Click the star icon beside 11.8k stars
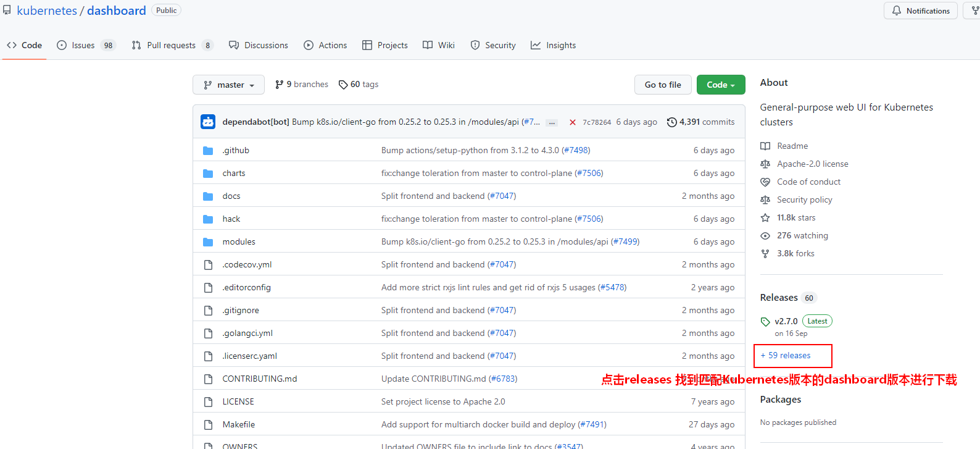The width and height of the screenshot is (980, 449). click(765, 218)
